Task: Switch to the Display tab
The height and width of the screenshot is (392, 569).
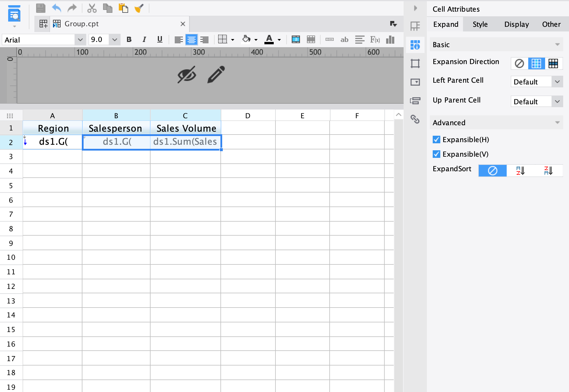Action: [x=516, y=24]
